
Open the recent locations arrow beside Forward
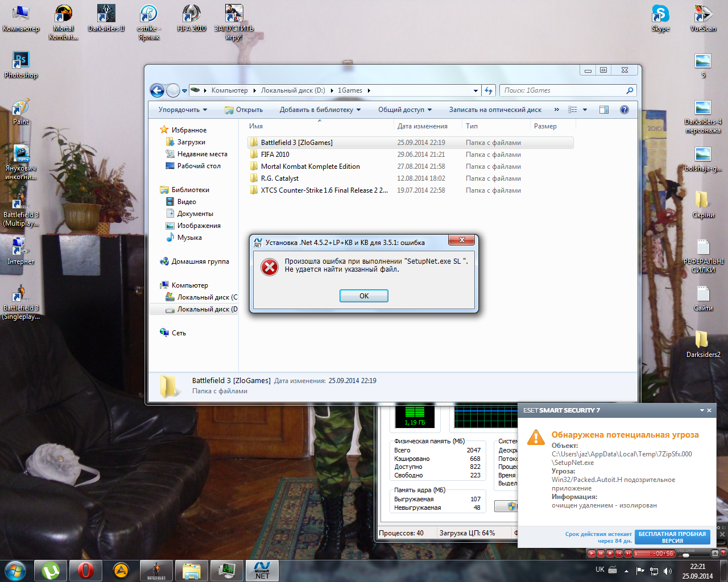184,91
